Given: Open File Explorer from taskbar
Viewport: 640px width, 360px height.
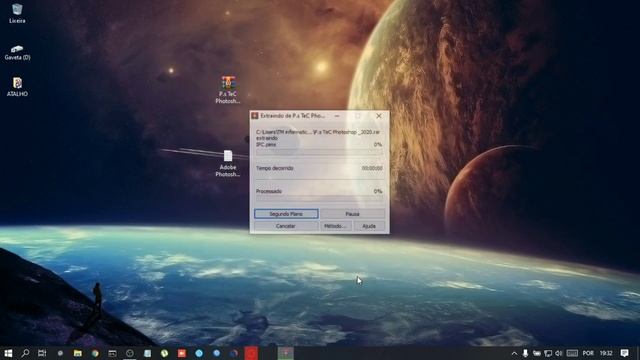Looking at the screenshot, I should point(78,353).
